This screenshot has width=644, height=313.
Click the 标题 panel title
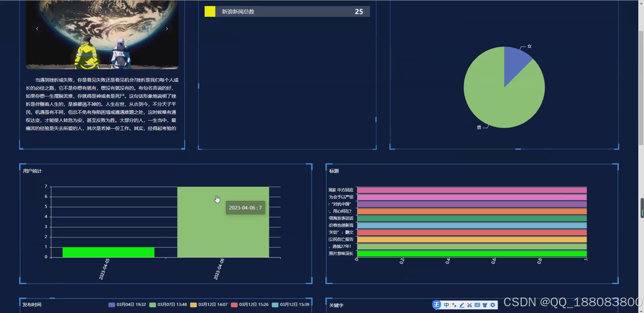pos(334,171)
